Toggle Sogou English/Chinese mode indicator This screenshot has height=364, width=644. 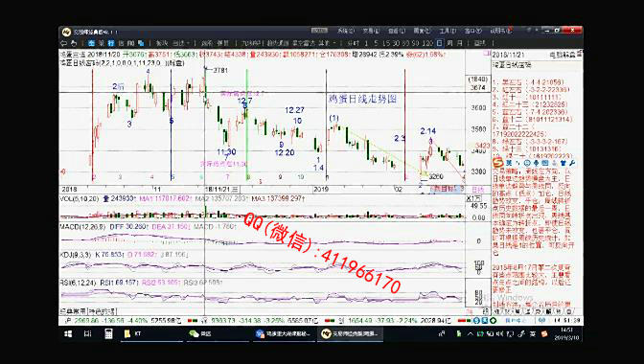click(509, 163)
